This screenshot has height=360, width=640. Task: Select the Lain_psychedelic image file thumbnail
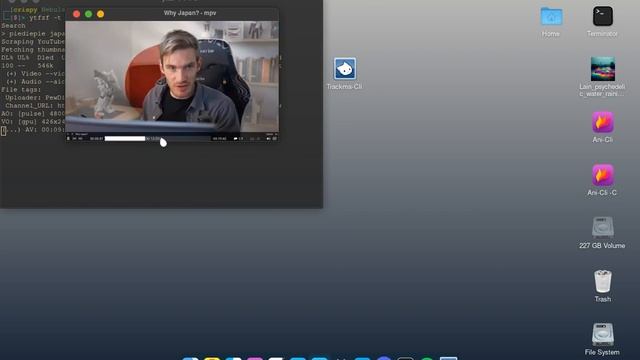click(x=602, y=69)
